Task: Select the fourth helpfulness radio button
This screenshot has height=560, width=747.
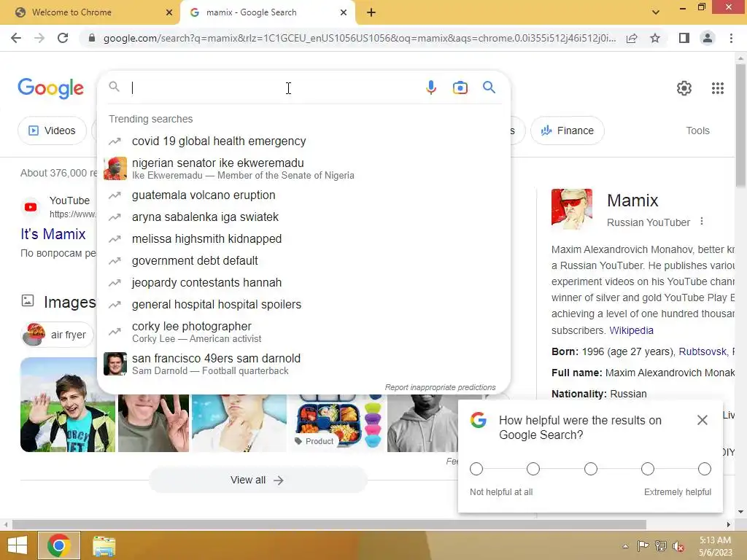Action: click(x=648, y=469)
